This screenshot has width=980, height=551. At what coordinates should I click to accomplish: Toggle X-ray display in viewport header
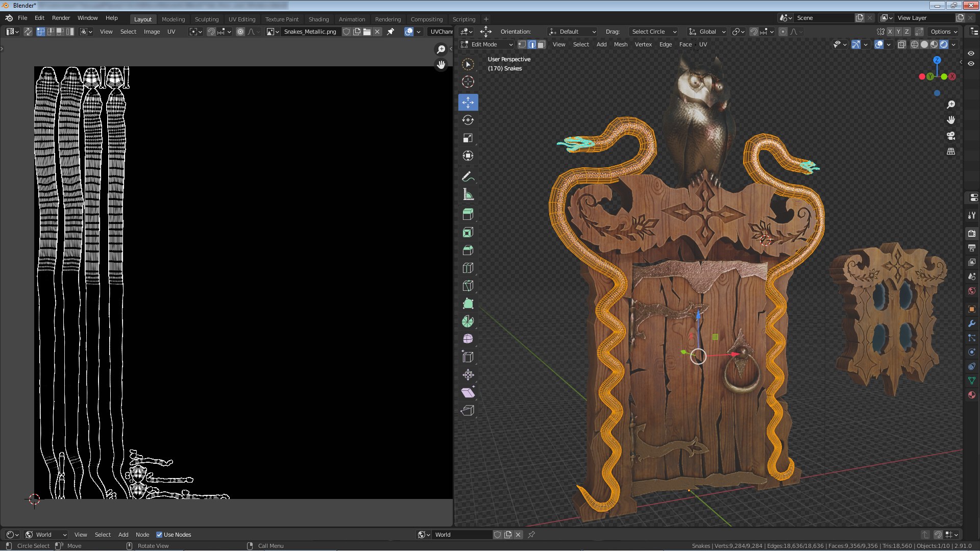[902, 44]
